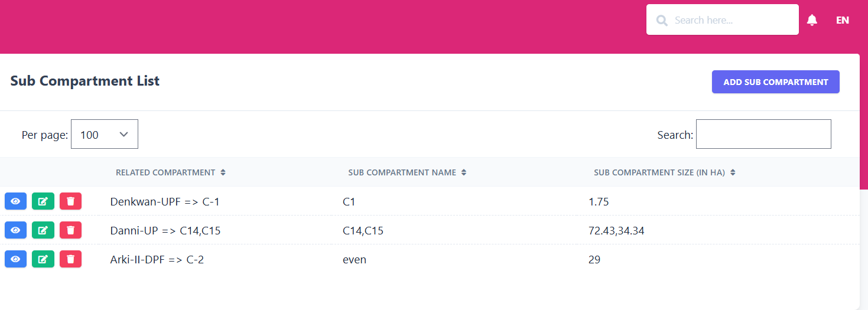The image size is (868, 310).
Task: Open the Per page dropdown
Action: 105,135
